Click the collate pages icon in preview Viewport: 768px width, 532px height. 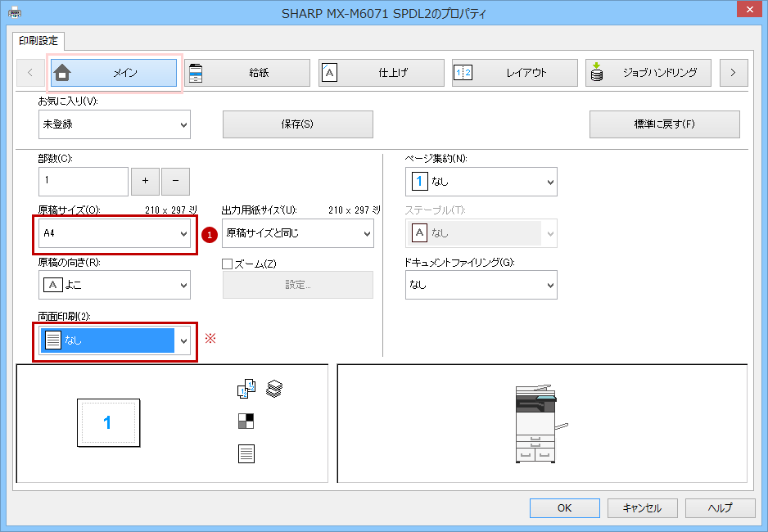coord(246,389)
